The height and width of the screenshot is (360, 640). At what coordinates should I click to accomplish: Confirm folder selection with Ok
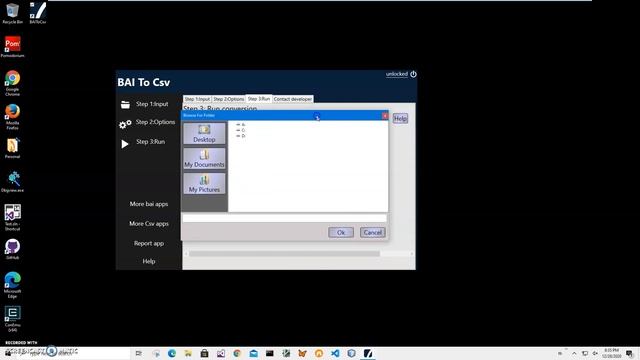[x=341, y=232]
